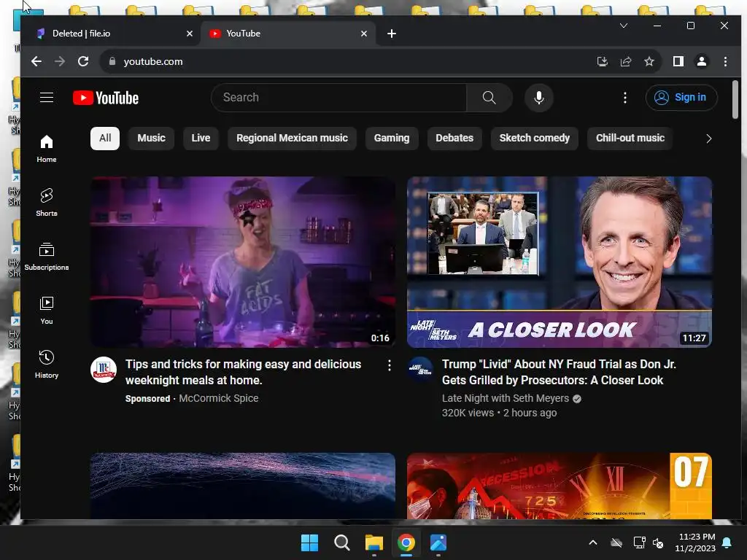
Task: Reload the YouTube page
Action: click(x=83, y=61)
